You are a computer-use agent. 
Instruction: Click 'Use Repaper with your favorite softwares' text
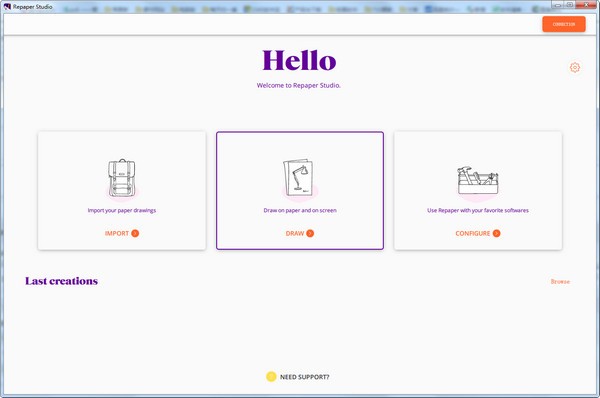pyautogui.click(x=478, y=210)
